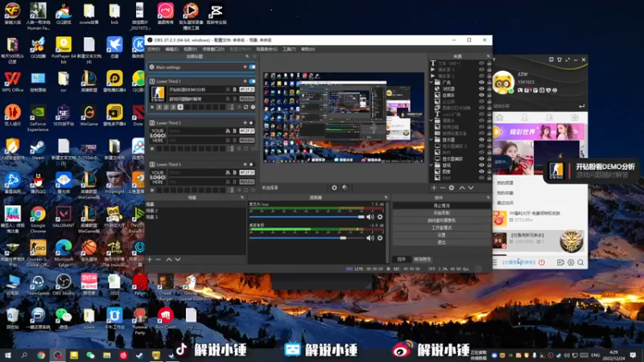The height and width of the screenshot is (362, 644).
Task: Toggle Lower Third 3 switch
Action: (x=252, y=164)
